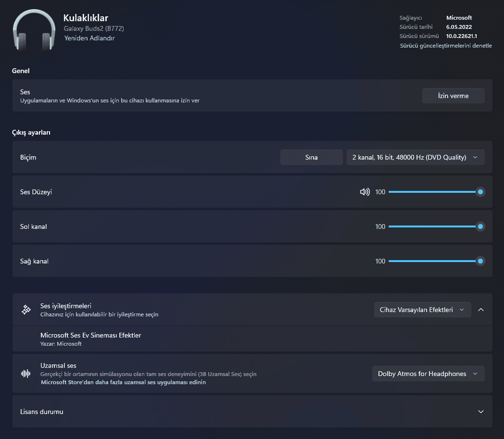
Task: Open Sürücü güncelleştirmelerini denetle link
Action: click(x=446, y=46)
